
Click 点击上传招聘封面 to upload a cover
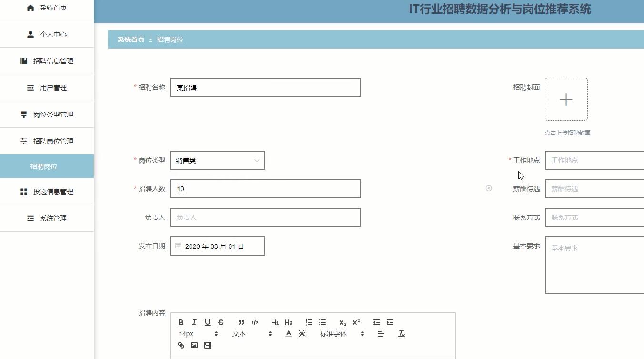coord(566,133)
